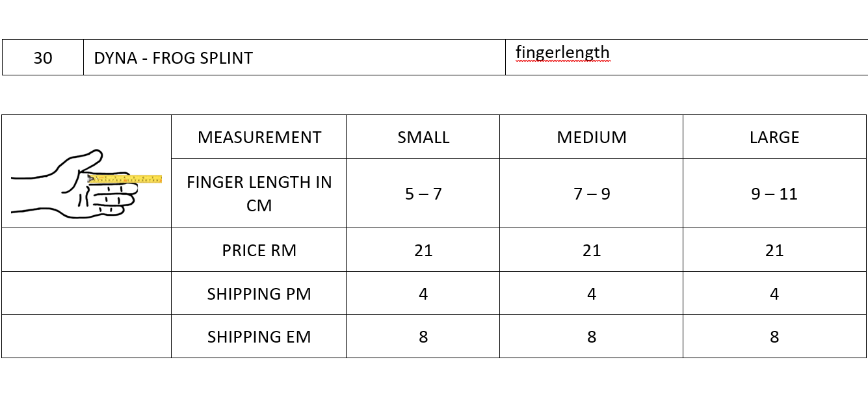The image size is (868, 418).
Task: Select the "SHIPPING PM" row label
Action: click(x=259, y=294)
